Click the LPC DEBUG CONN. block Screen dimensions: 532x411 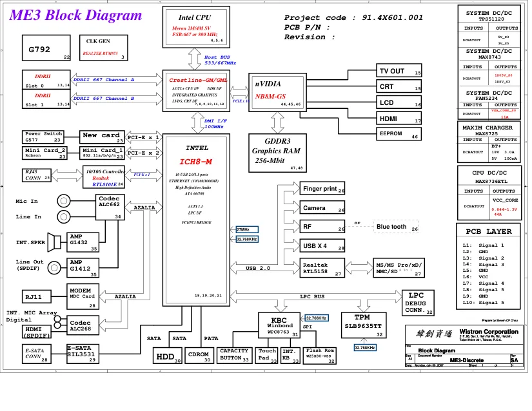[418, 303]
